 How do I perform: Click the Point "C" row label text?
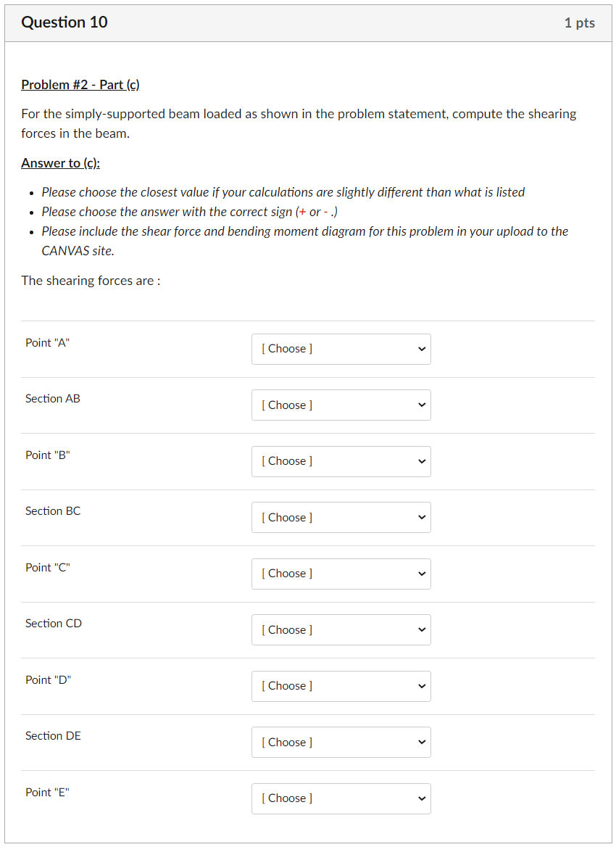pos(48,568)
